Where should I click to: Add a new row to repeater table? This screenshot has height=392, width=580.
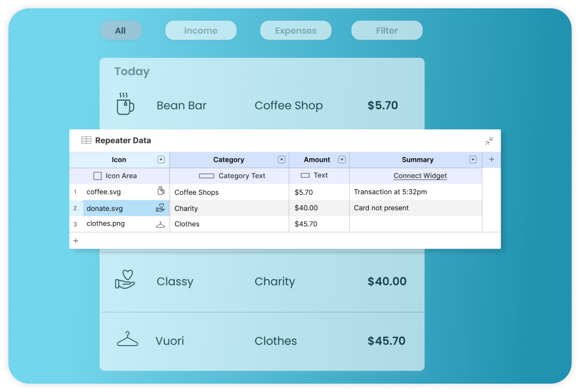[x=76, y=241]
